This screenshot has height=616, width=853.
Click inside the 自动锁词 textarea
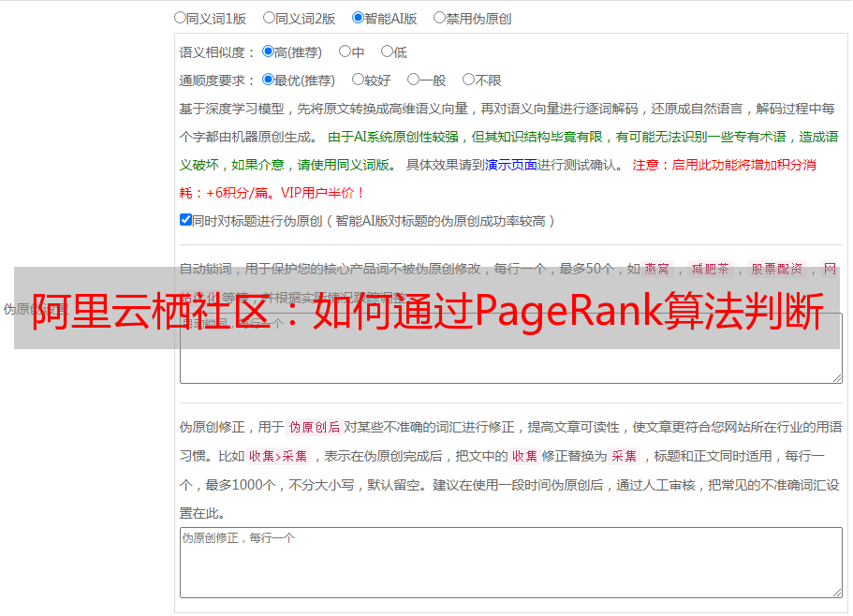511,348
